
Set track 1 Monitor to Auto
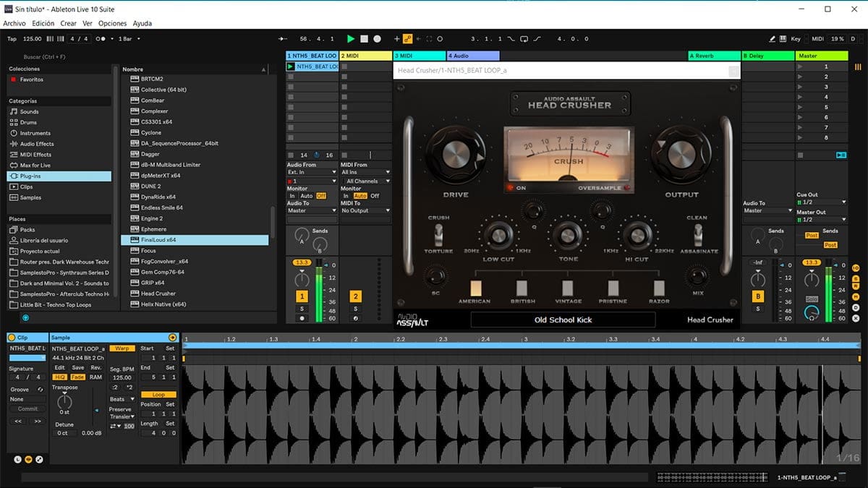(x=307, y=196)
